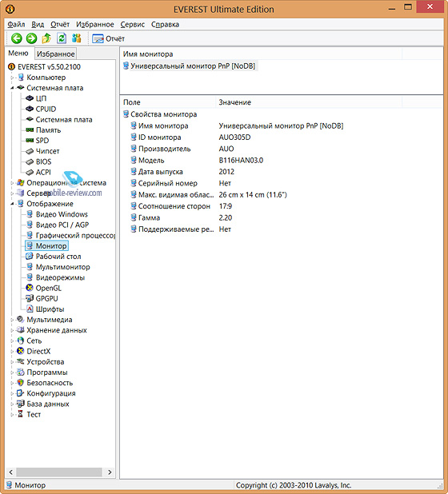Screen dimensions: 448x494
Task: Click the Конфигурация icon
Action: pyautogui.click(x=21, y=393)
